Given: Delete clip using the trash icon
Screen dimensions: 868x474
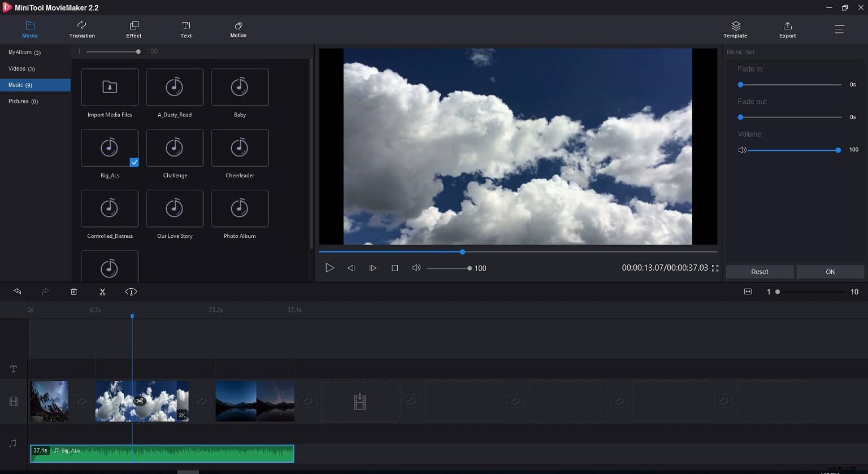Looking at the screenshot, I should pos(73,292).
